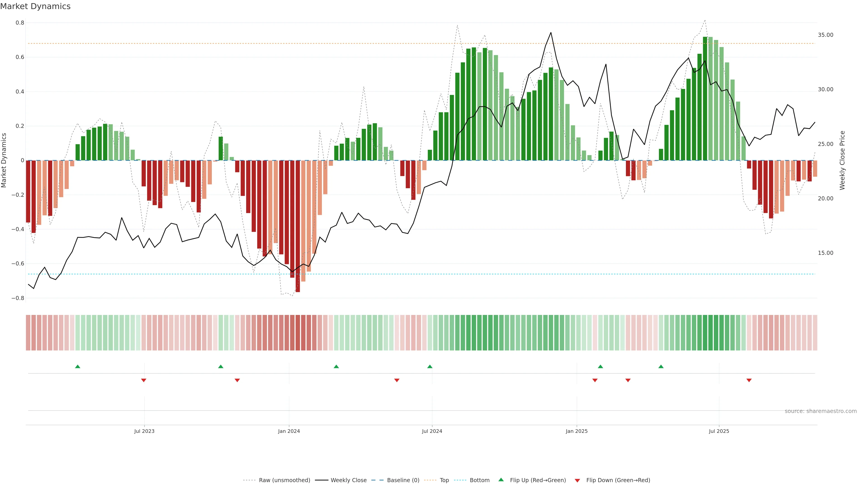Click the Market Dynamics chart title

(35, 6)
